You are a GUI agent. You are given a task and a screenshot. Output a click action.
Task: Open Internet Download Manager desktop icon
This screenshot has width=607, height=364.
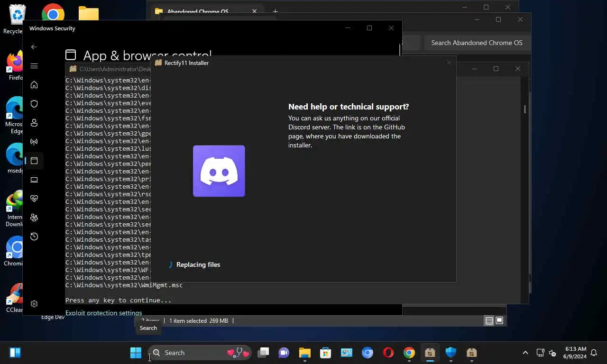(x=15, y=209)
